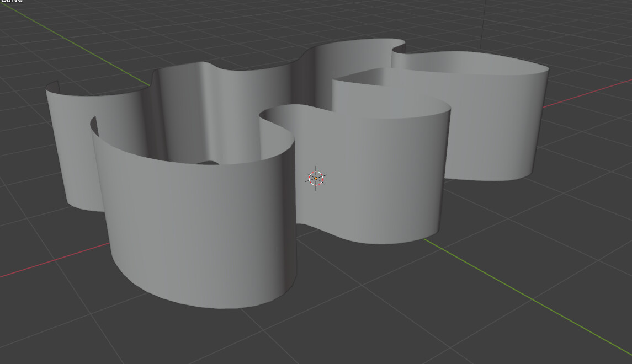Click the 3D cursor crosshair
This screenshot has width=632, height=364.
point(316,178)
